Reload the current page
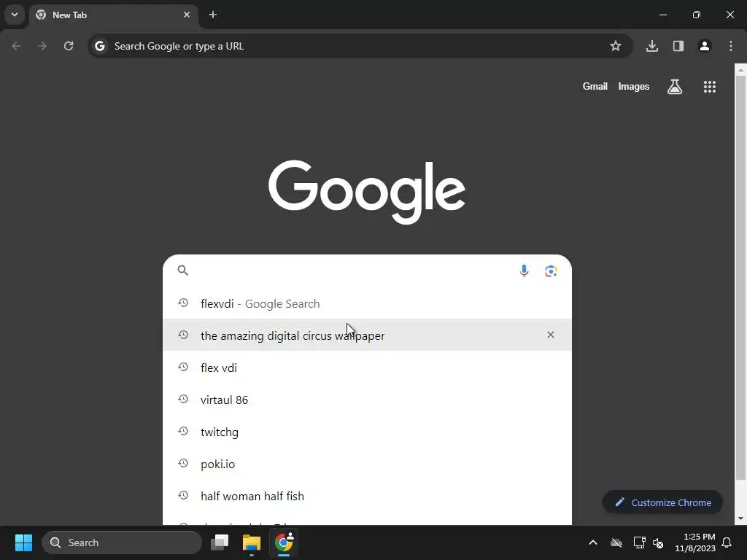Image resolution: width=747 pixels, height=560 pixels. pyautogui.click(x=69, y=46)
